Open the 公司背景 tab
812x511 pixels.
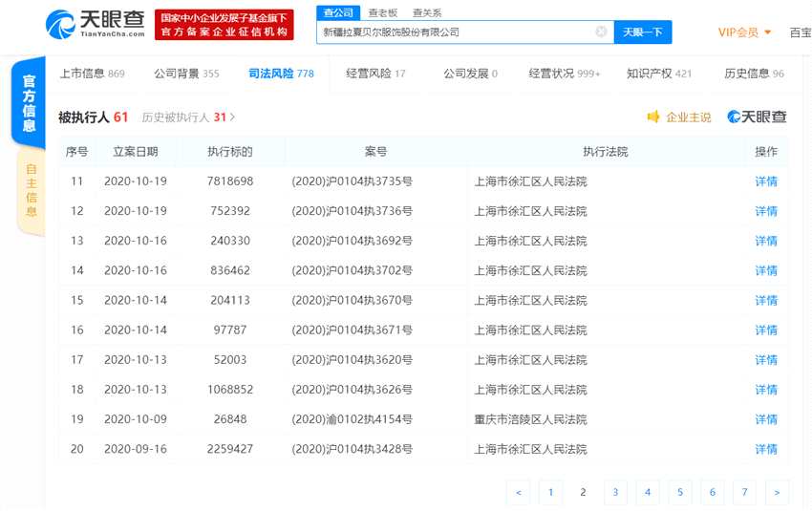pyautogui.click(x=186, y=74)
